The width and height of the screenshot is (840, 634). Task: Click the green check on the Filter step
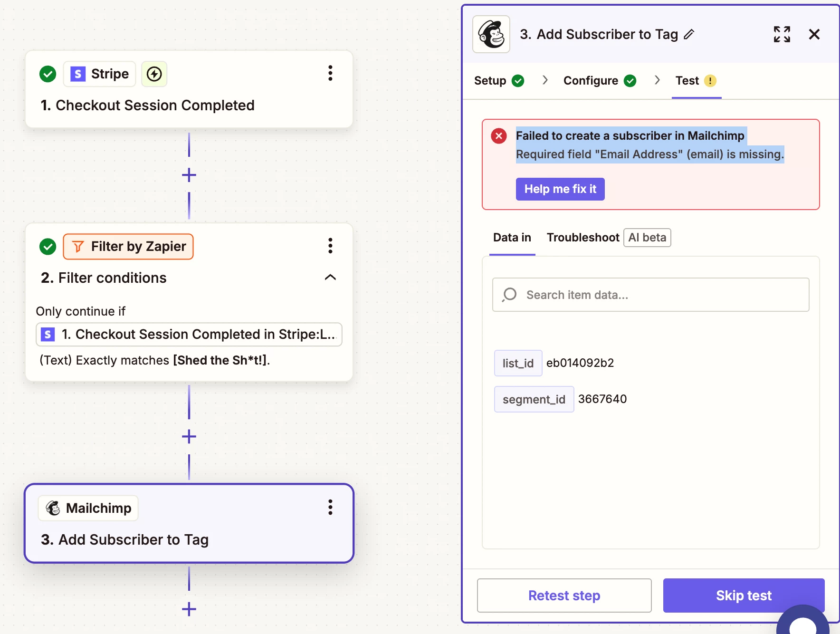tap(48, 247)
